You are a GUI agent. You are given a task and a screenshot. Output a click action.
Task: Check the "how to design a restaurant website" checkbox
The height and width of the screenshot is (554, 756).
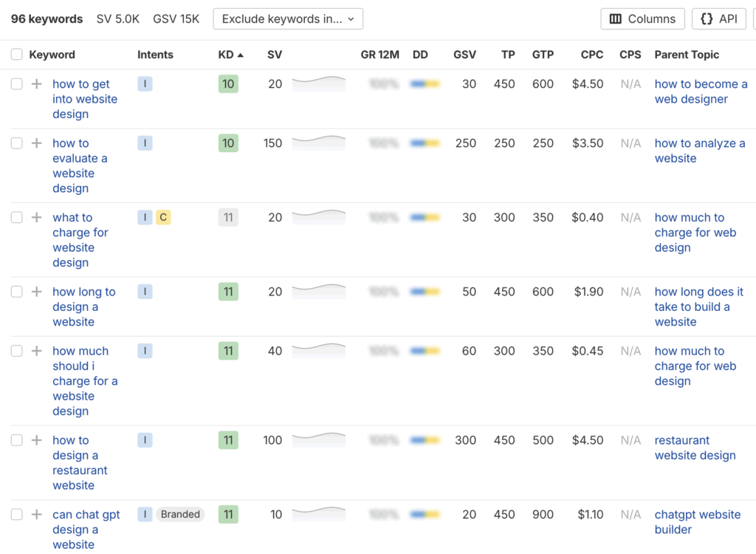(16, 440)
